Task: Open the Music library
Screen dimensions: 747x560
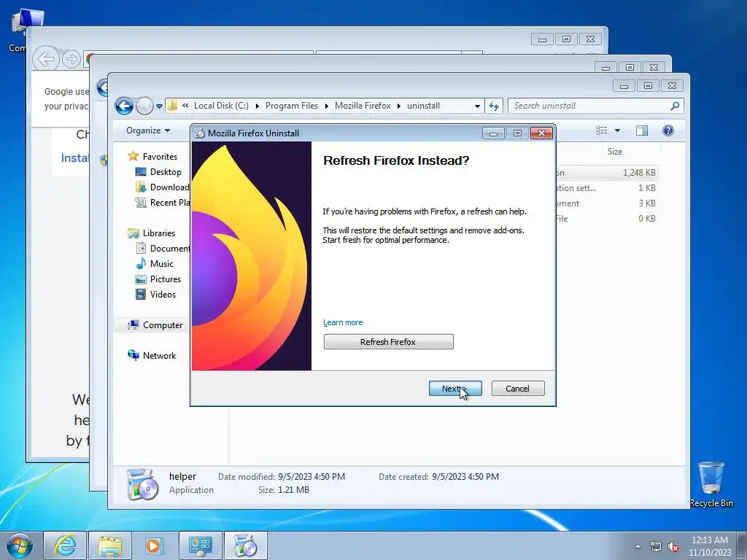Action: tap(161, 264)
